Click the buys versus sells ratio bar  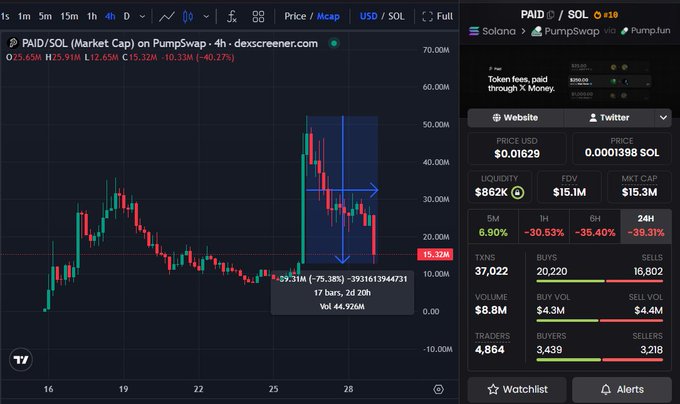point(600,281)
